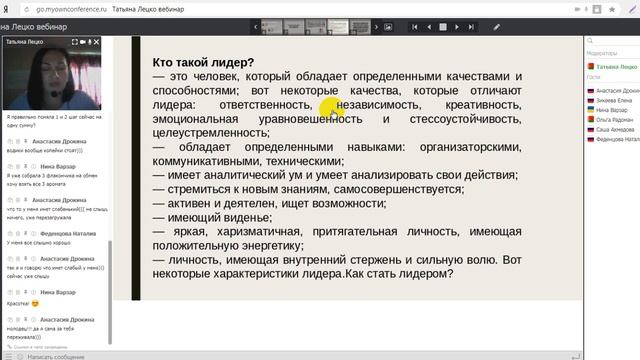Image resolution: width=640 pixels, height=360 pixels.
Task: Click the image icon next to slide thumbnails
Action: [x=388, y=27]
